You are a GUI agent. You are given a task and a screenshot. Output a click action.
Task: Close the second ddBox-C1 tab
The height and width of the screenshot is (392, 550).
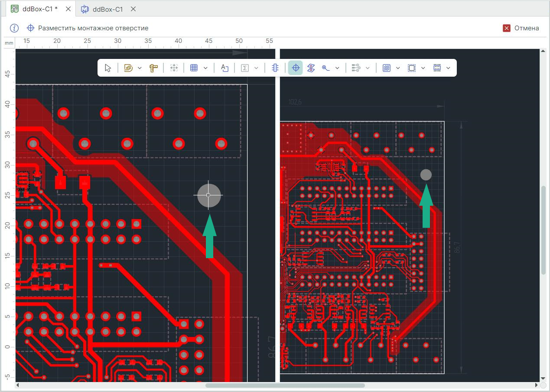coord(133,9)
